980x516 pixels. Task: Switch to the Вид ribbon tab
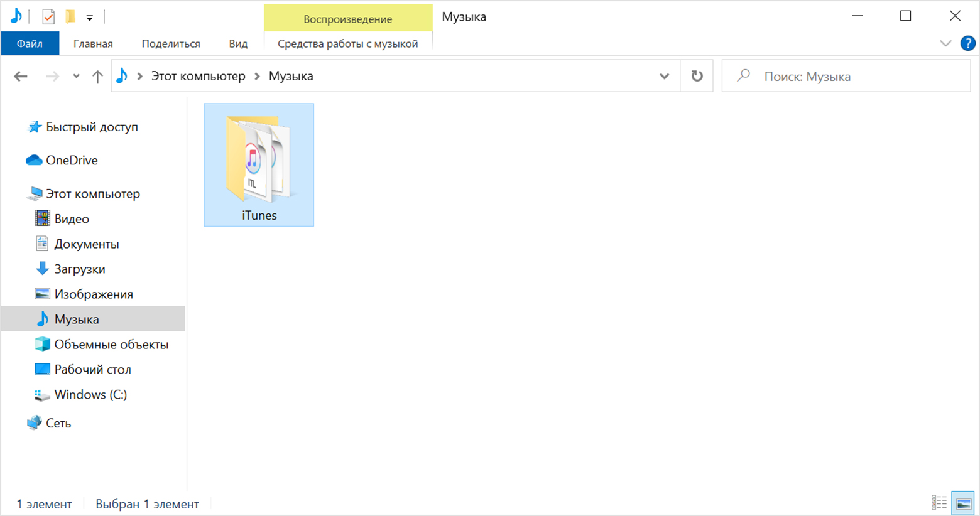(238, 43)
